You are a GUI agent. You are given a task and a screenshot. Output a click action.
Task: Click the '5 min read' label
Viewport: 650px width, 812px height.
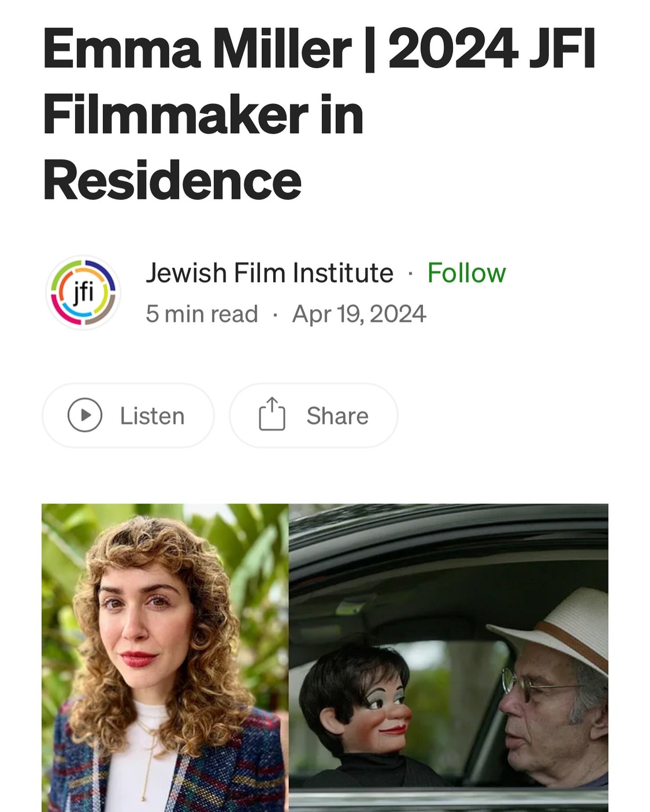click(202, 314)
